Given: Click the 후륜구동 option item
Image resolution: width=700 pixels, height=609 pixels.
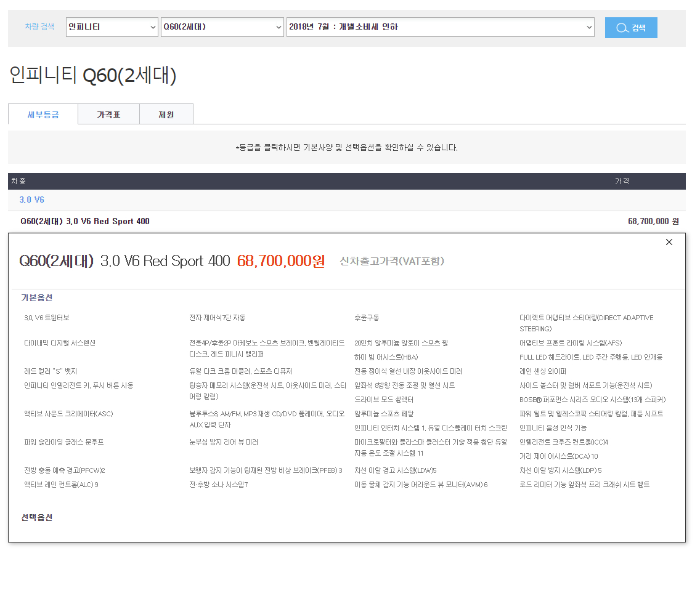Looking at the screenshot, I should pyautogui.click(x=367, y=318).
